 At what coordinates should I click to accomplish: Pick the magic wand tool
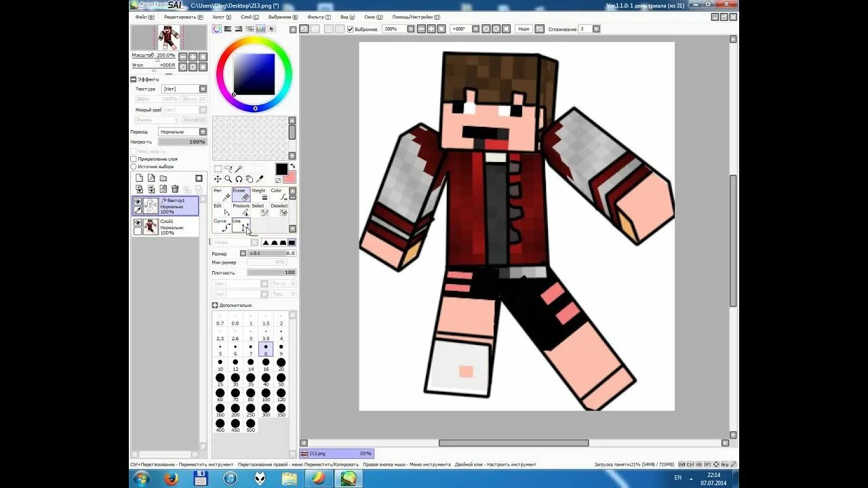point(239,169)
